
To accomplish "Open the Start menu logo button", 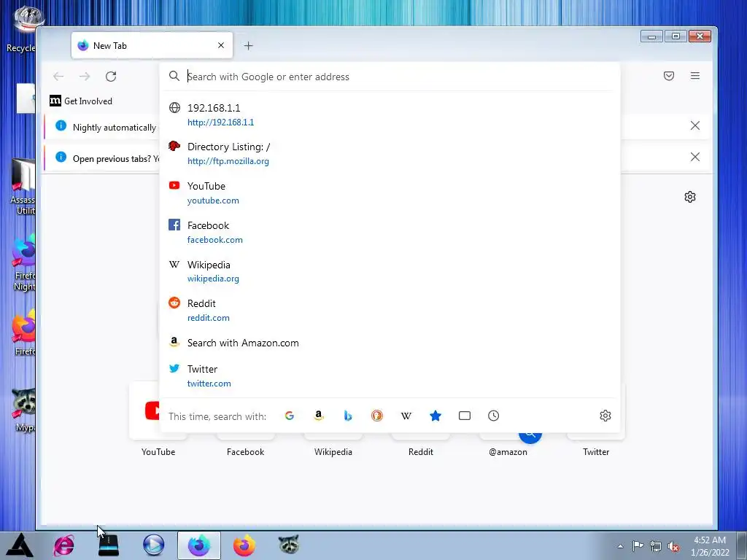I will (x=19, y=545).
